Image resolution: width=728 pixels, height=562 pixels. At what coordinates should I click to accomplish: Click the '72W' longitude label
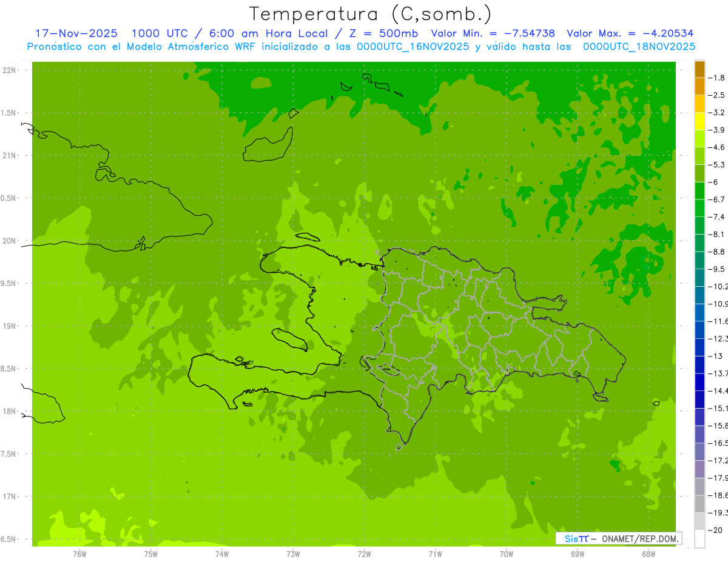coord(364,554)
